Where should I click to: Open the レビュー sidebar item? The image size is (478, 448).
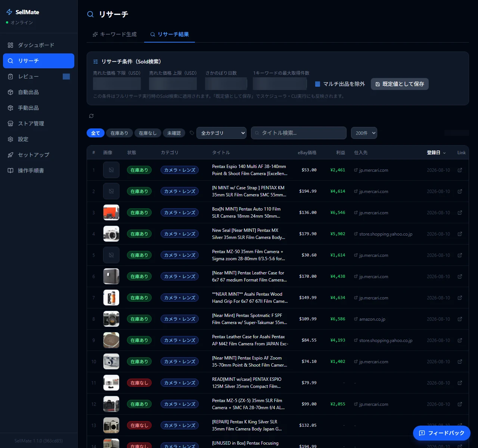click(x=38, y=77)
